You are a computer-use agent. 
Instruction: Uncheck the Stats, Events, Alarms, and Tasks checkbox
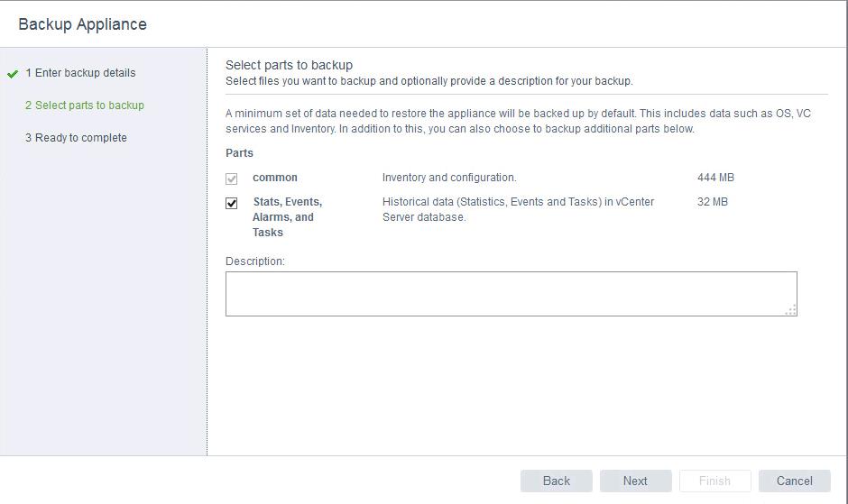click(232, 203)
